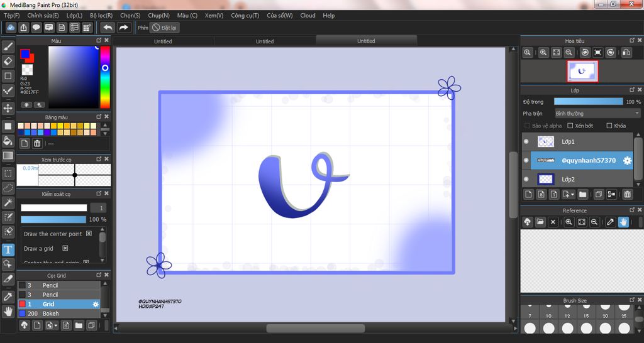Toggle the Khóa lock checkbox
Image resolution: width=644 pixels, height=343 pixels.
pyautogui.click(x=609, y=126)
